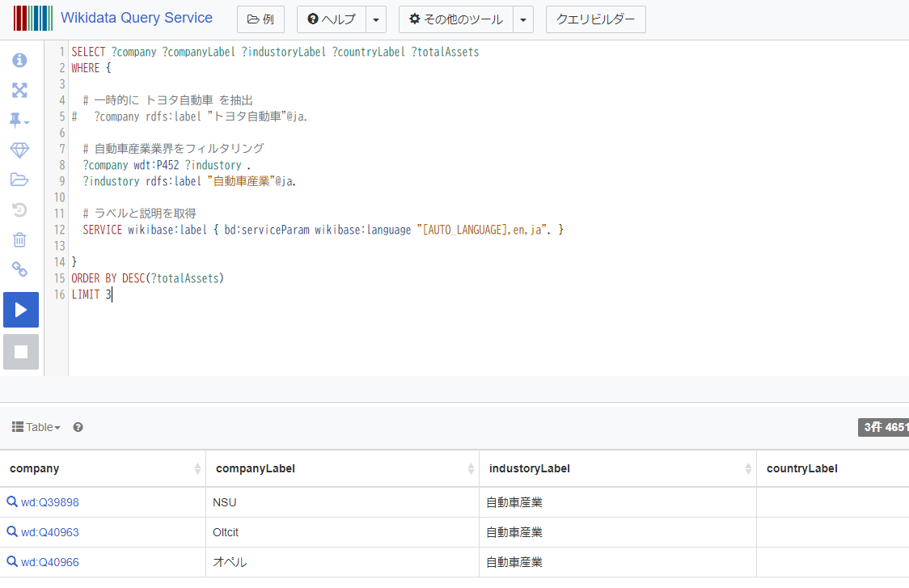Viewport: 909px width, 588px height.
Task: Clear the query with trash icon
Action: click(x=19, y=239)
